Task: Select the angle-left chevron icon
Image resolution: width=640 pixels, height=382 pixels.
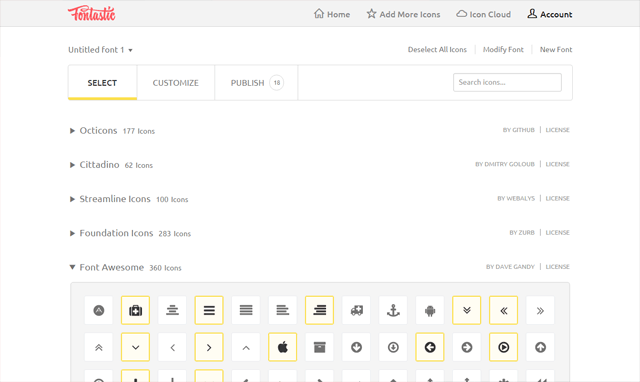Action: pyautogui.click(x=172, y=347)
